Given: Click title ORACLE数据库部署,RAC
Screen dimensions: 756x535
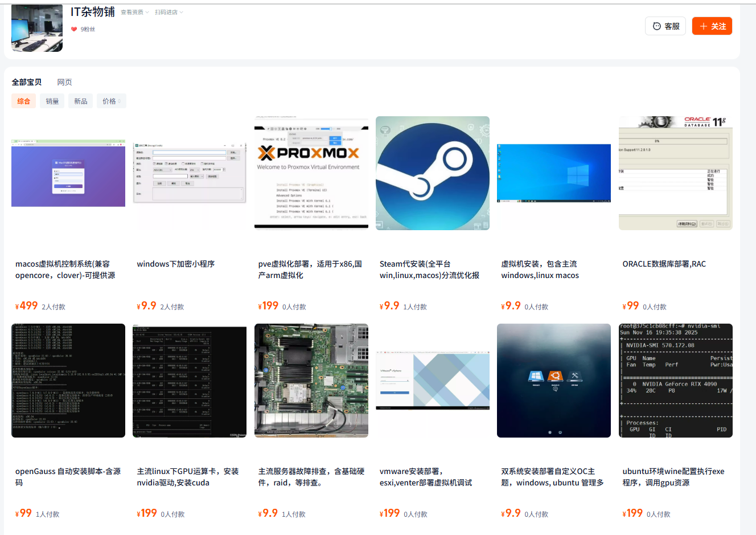Looking at the screenshot, I should (664, 264).
